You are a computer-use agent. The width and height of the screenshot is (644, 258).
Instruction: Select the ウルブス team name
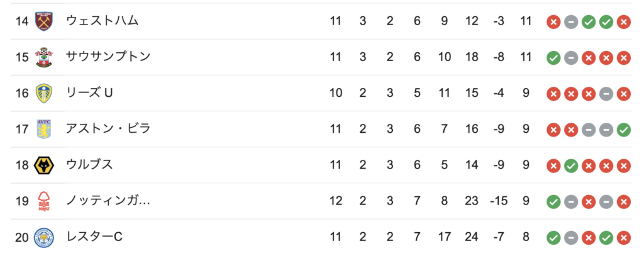click(89, 165)
